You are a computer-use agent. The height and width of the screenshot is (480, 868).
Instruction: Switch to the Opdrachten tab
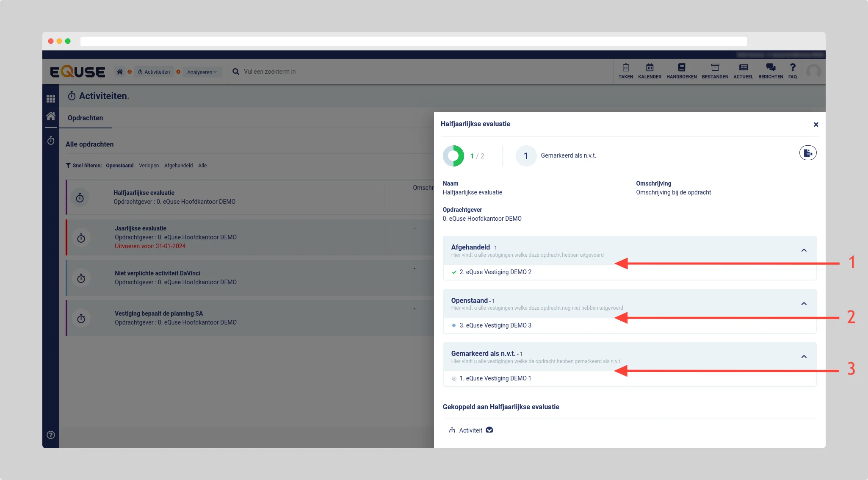point(85,118)
